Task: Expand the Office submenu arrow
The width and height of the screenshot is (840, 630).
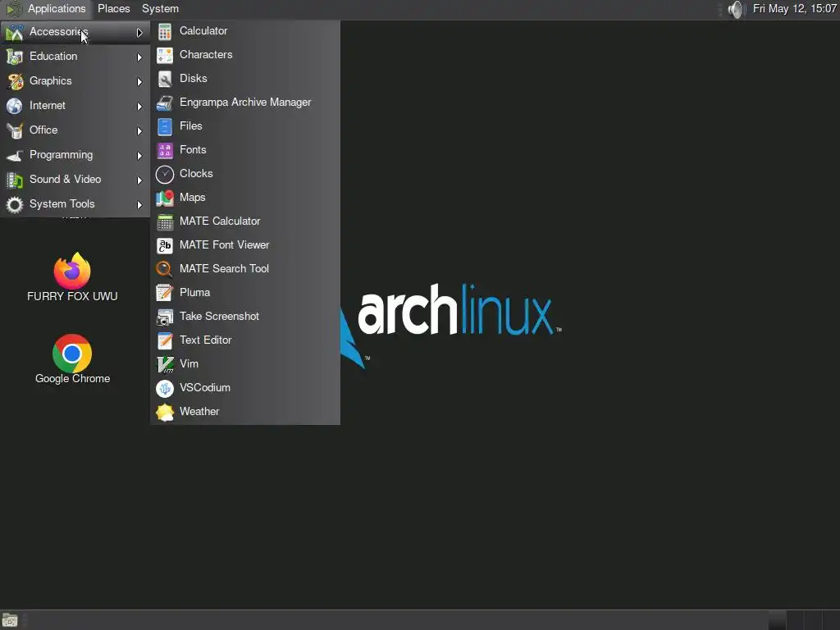Action: point(139,130)
